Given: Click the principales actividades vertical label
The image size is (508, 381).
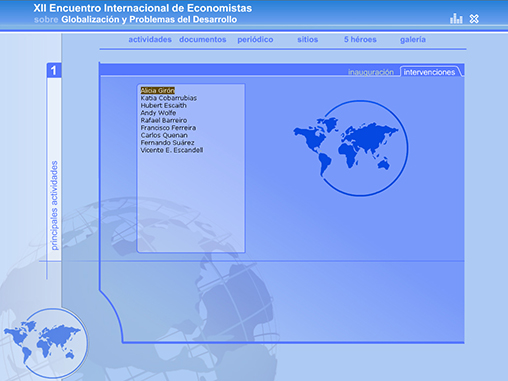Looking at the screenshot, I should [x=54, y=205].
